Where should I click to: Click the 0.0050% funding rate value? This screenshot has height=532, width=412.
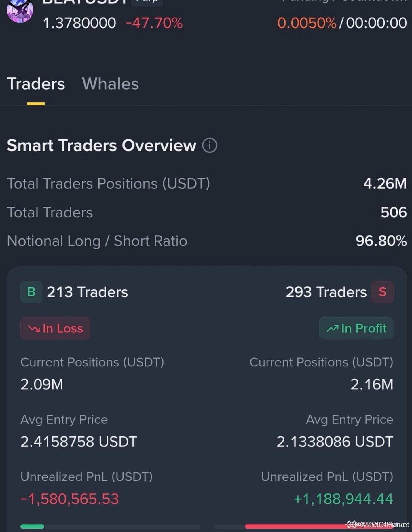tap(307, 23)
